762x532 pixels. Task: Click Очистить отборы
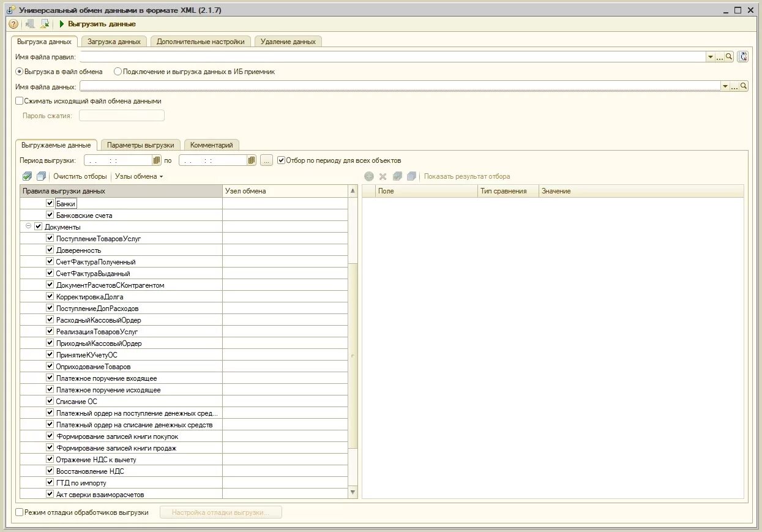[80, 176]
